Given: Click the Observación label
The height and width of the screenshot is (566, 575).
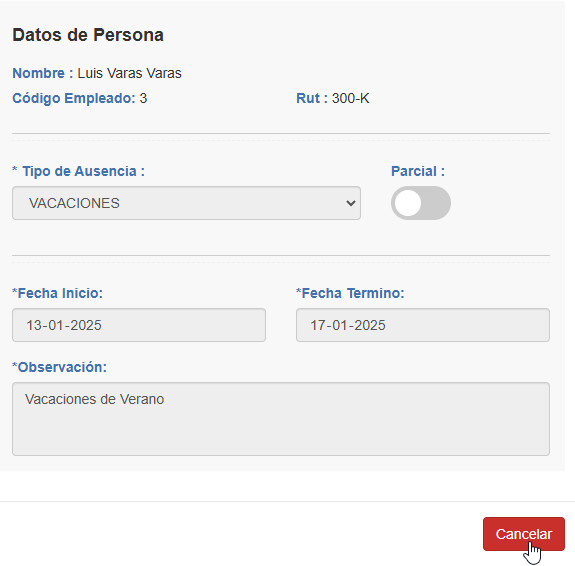Looking at the screenshot, I should 59,367.
